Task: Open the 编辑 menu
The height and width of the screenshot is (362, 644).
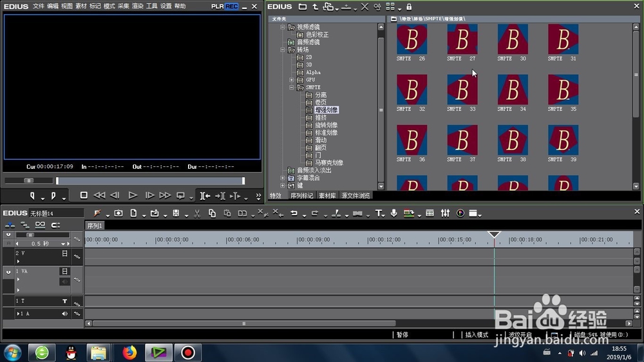Action: pyautogui.click(x=53, y=6)
